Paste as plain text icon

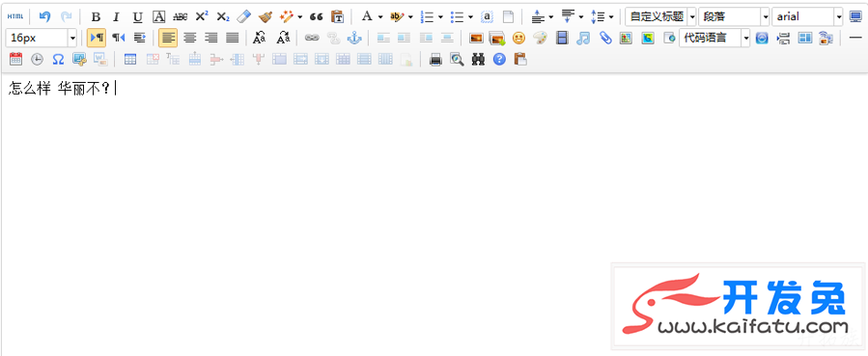[x=337, y=16]
